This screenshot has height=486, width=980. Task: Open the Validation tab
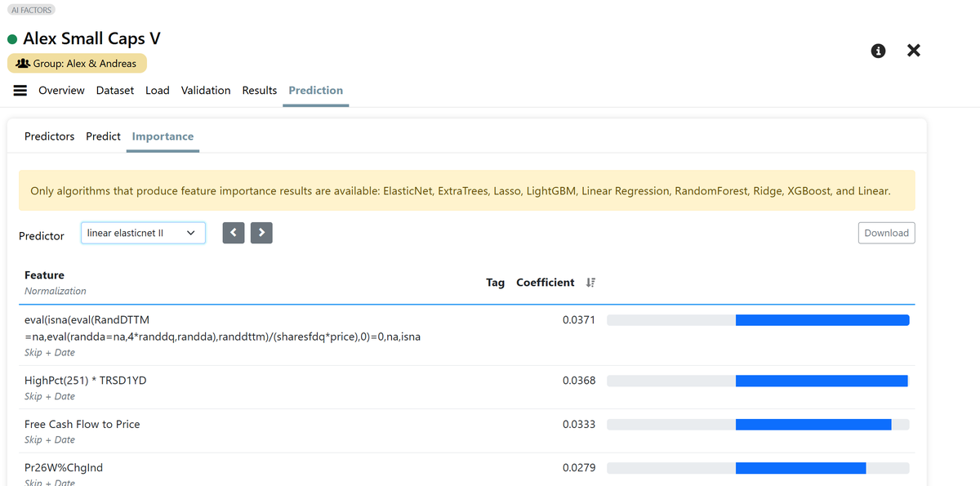(x=206, y=91)
